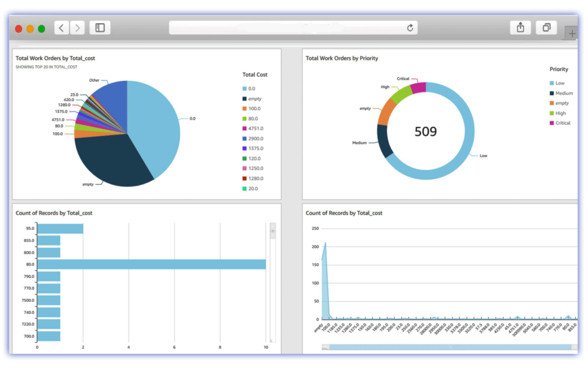This screenshot has width=588, height=373.
Task: Select the 0.0 color swatch in Total Cost legend
Action: (x=243, y=89)
